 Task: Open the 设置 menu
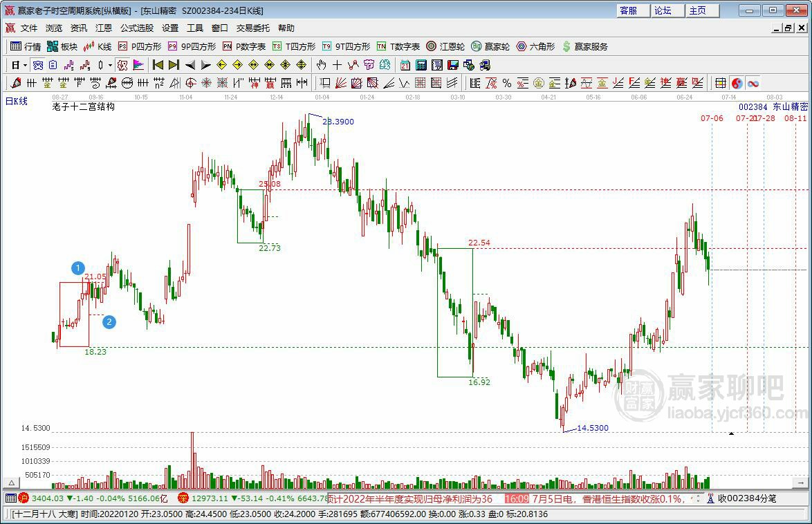coord(170,28)
